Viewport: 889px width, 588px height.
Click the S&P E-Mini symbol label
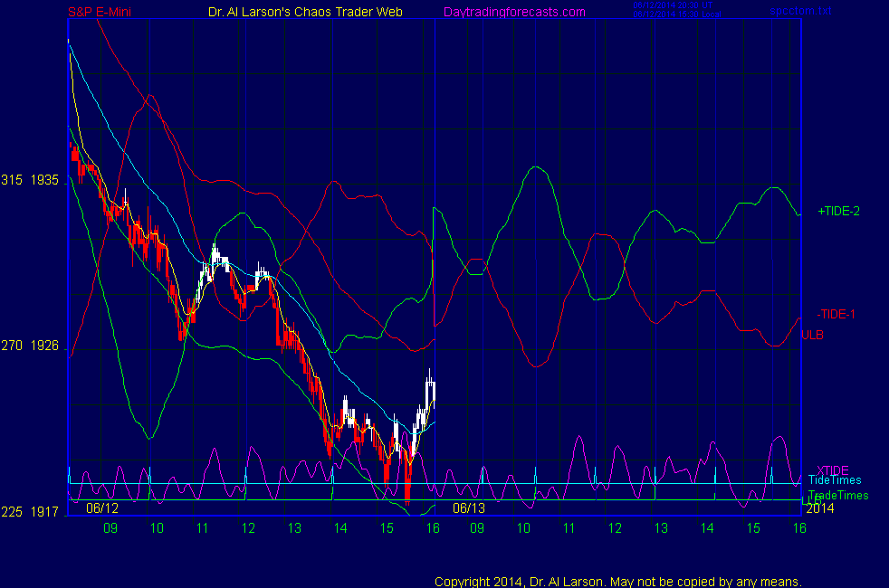[99, 12]
